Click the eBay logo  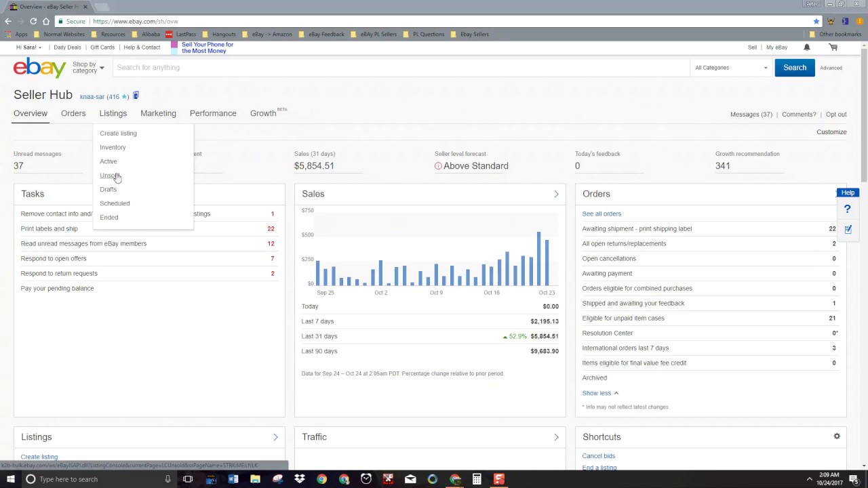point(39,68)
